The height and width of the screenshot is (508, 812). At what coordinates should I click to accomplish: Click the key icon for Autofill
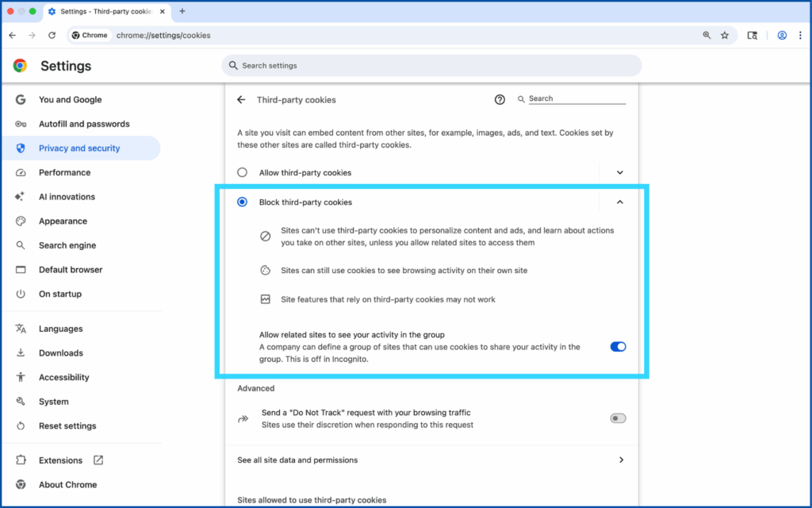coord(20,124)
